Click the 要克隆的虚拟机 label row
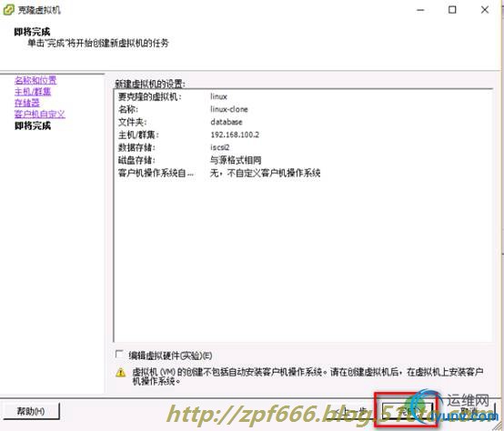This screenshot has height=431, width=504. click(x=150, y=96)
